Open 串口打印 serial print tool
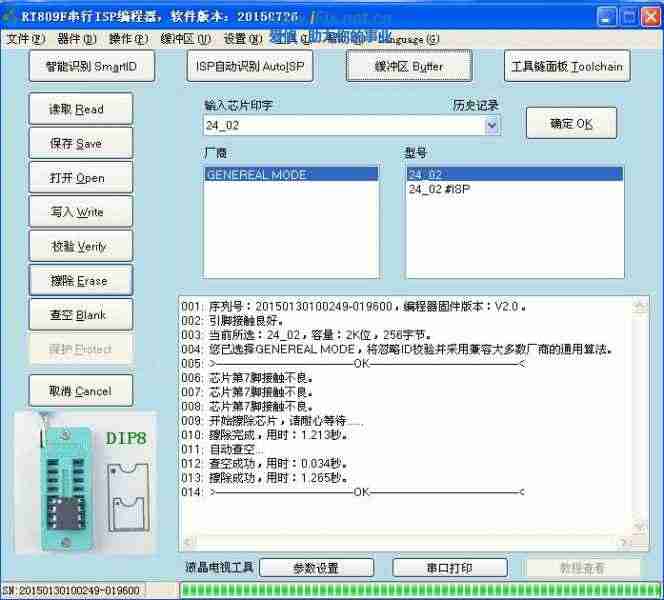 point(448,567)
